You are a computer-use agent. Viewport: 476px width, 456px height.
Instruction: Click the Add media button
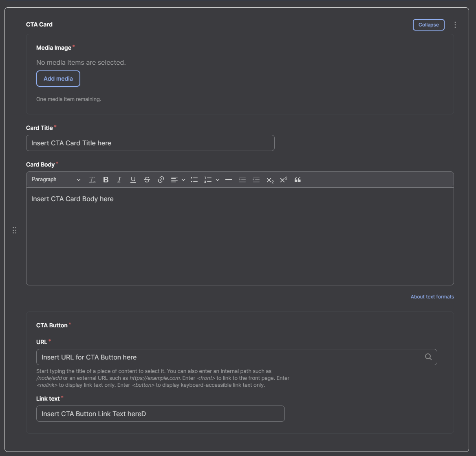(x=58, y=79)
